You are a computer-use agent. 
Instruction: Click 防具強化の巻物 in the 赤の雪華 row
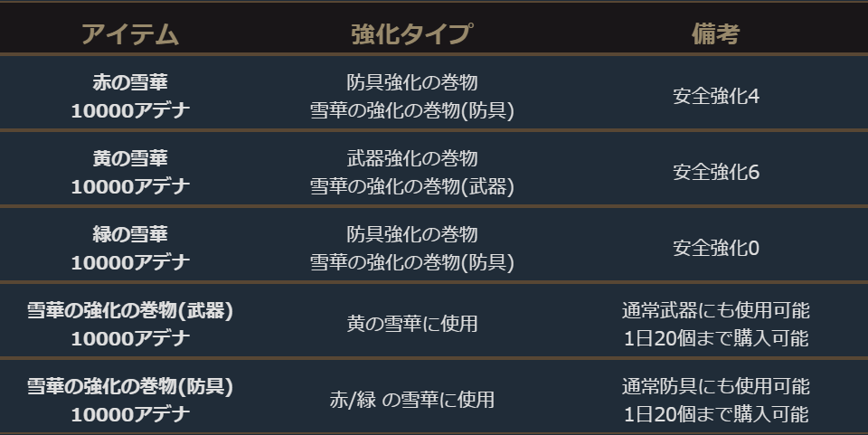(x=411, y=82)
